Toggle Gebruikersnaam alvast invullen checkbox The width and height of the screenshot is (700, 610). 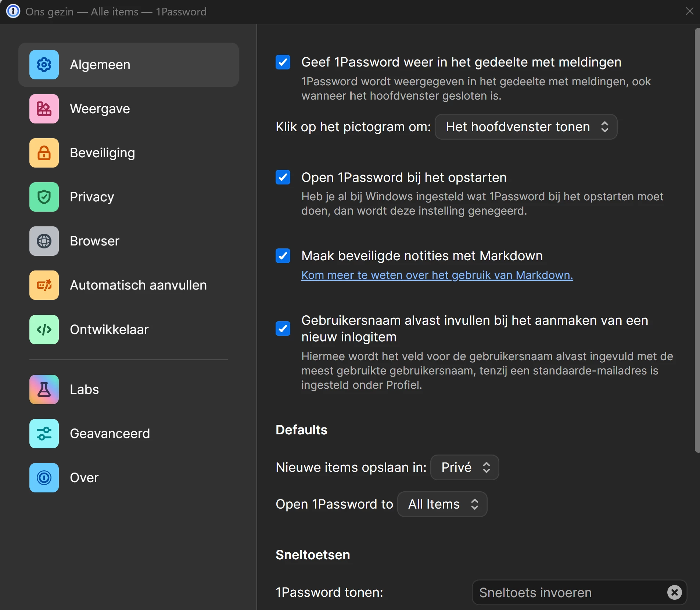[x=283, y=329]
